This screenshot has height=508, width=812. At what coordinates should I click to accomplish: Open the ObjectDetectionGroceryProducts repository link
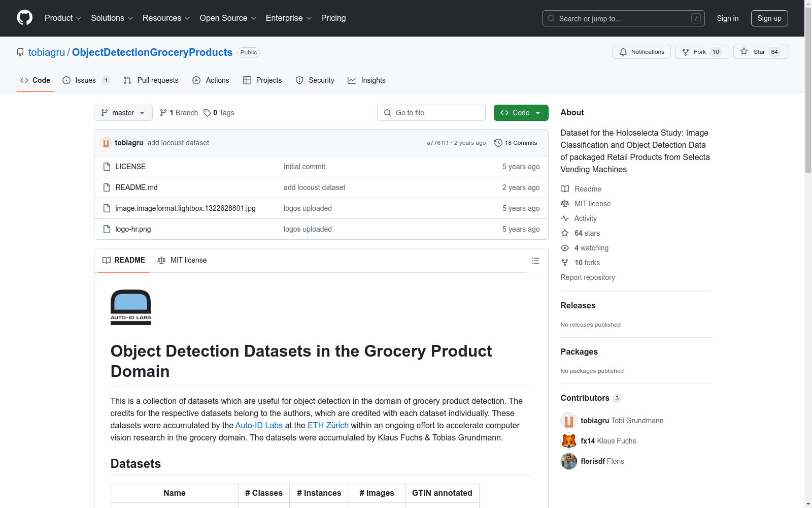click(152, 52)
